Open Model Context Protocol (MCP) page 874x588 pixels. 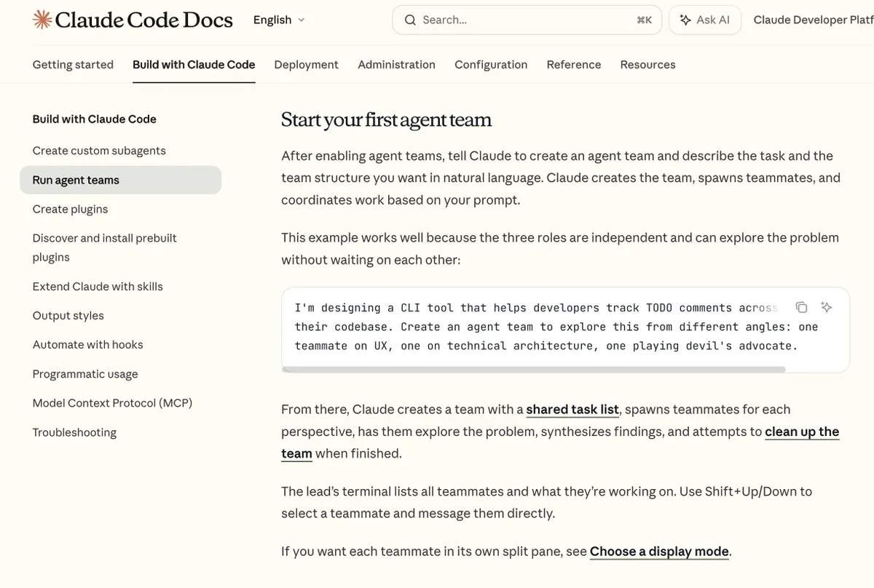[x=112, y=403]
